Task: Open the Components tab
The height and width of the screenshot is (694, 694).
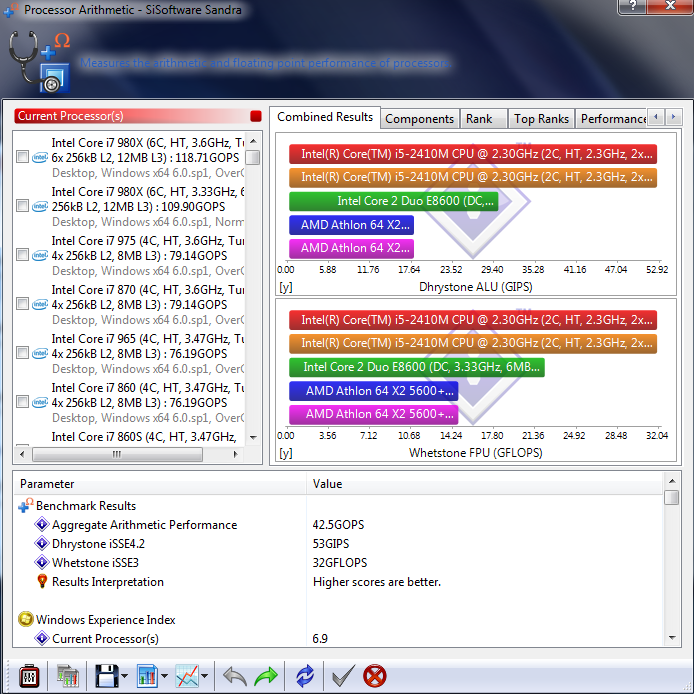Action: pyautogui.click(x=420, y=119)
